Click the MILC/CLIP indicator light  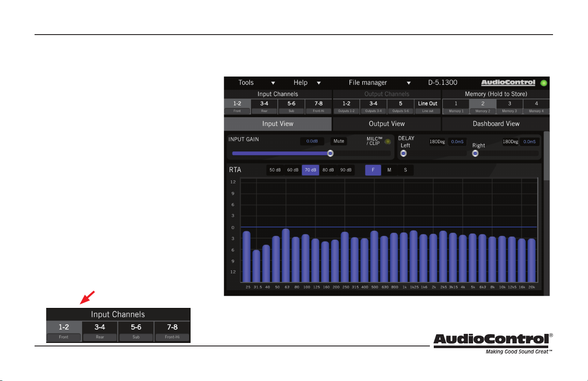(388, 141)
